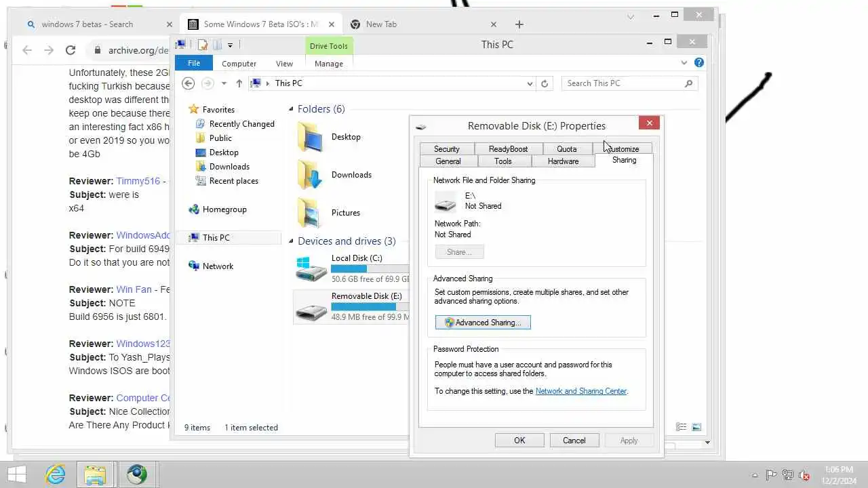Switch to the General tab
This screenshot has height=488, width=868.
pyautogui.click(x=448, y=161)
